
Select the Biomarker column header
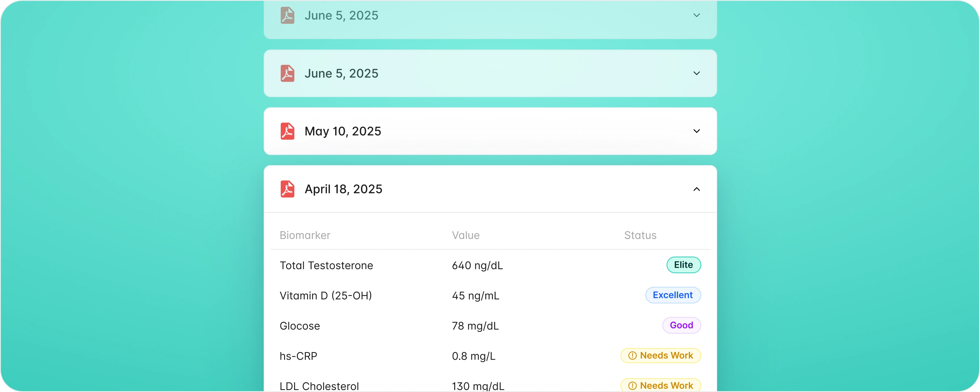coord(305,235)
